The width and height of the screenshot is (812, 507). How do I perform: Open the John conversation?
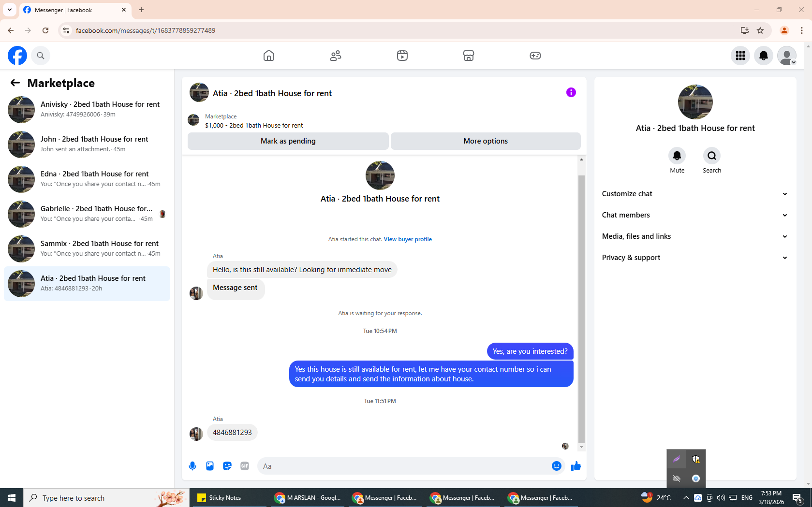point(87,145)
